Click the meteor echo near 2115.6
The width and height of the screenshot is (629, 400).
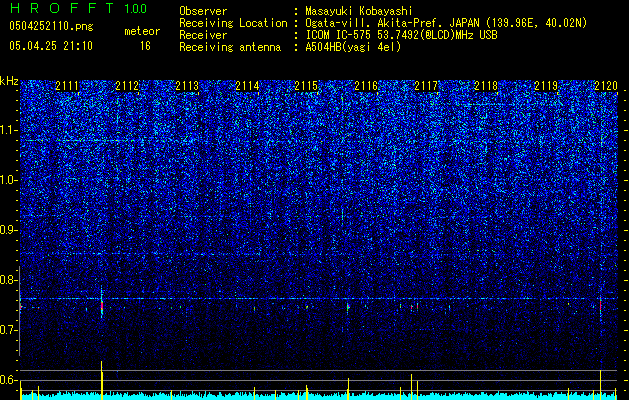coord(348,307)
